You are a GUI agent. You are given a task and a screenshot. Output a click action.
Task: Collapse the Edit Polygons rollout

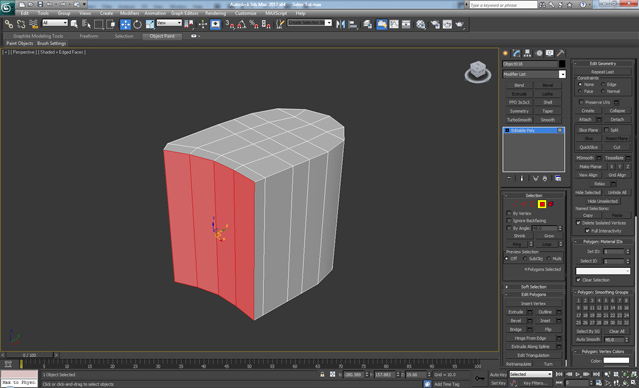pyautogui.click(x=533, y=294)
